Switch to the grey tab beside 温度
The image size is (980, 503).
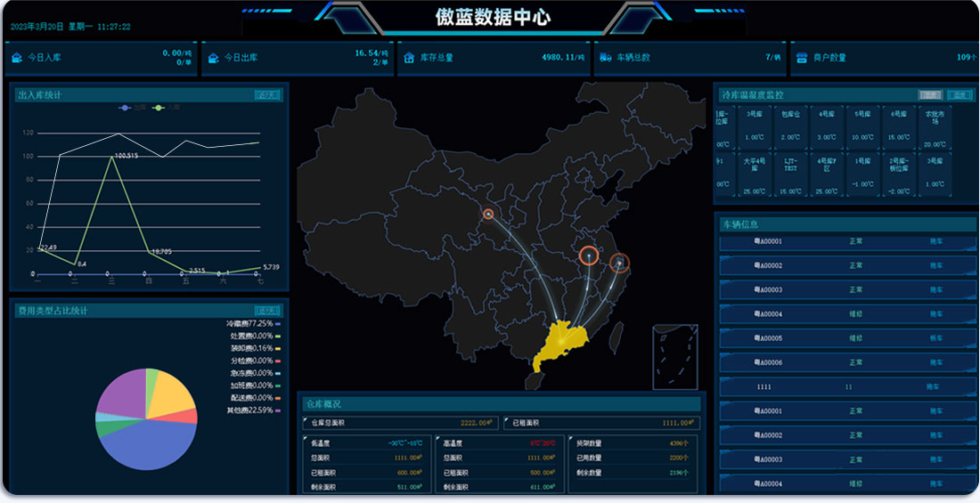pyautogui.click(x=930, y=94)
